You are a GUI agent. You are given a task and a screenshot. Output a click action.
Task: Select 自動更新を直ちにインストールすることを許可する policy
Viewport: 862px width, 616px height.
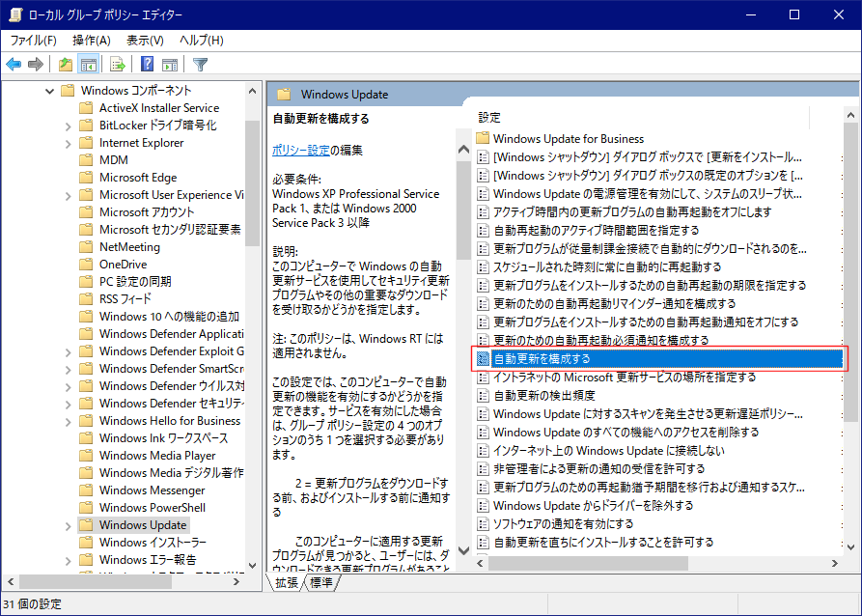(x=603, y=542)
